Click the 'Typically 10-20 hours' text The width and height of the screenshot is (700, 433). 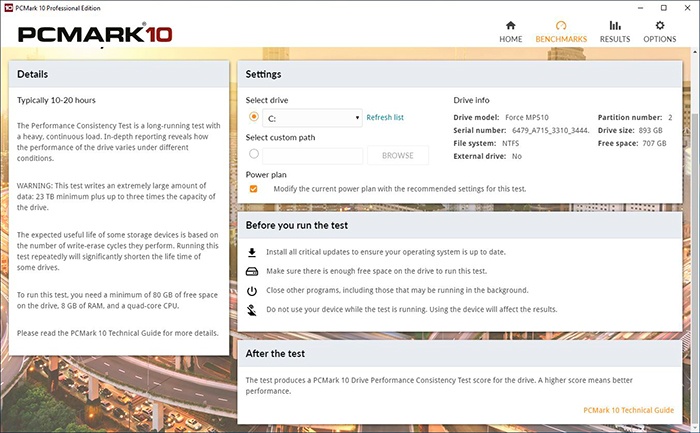56,100
